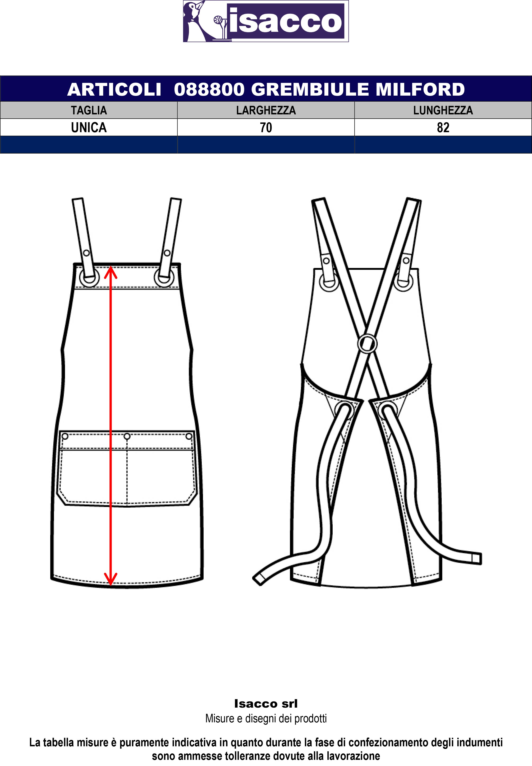
Task: Click the Misure e disegni dei prodotti text
Action: tap(266, 718)
